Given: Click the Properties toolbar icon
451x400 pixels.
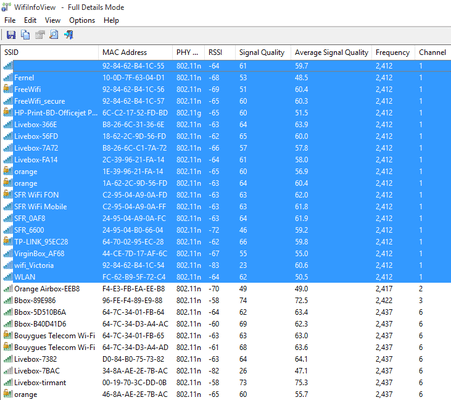Looking at the screenshot, I should [40, 35].
